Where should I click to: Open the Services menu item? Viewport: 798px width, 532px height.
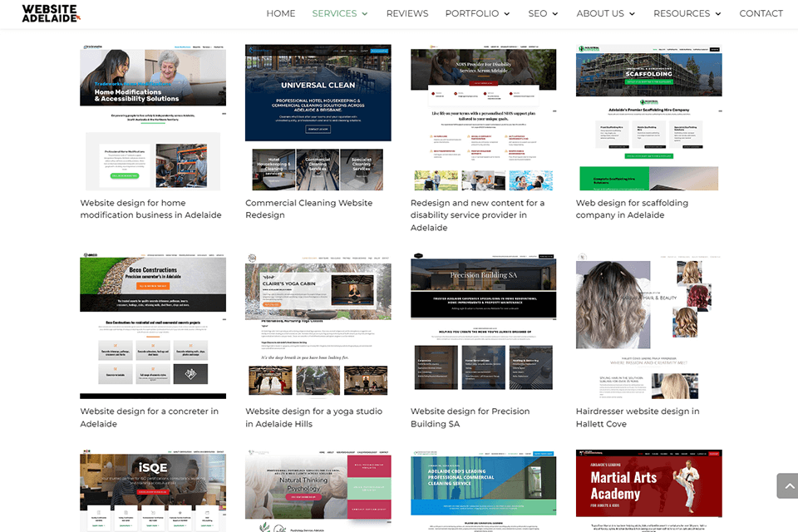334,14
